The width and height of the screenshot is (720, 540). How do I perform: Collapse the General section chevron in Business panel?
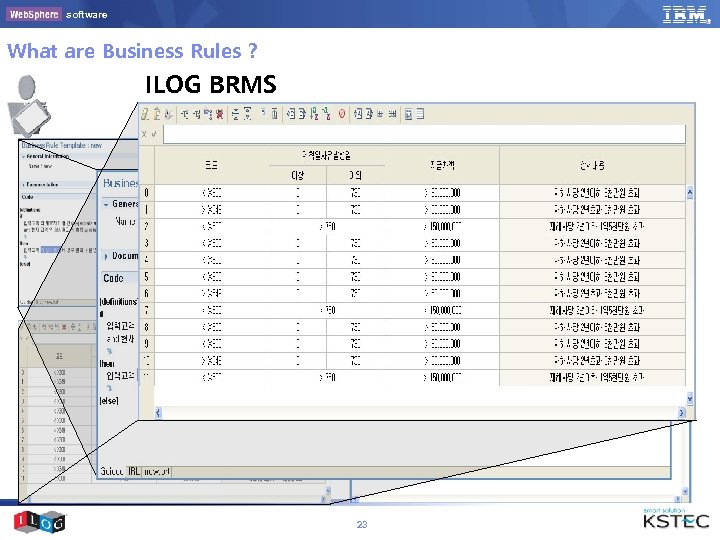point(106,204)
